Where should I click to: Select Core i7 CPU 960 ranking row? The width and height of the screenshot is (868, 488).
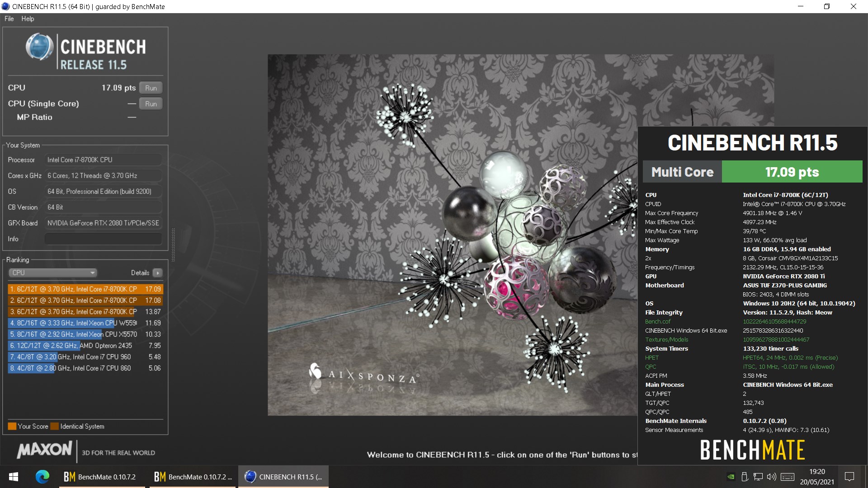(x=85, y=357)
